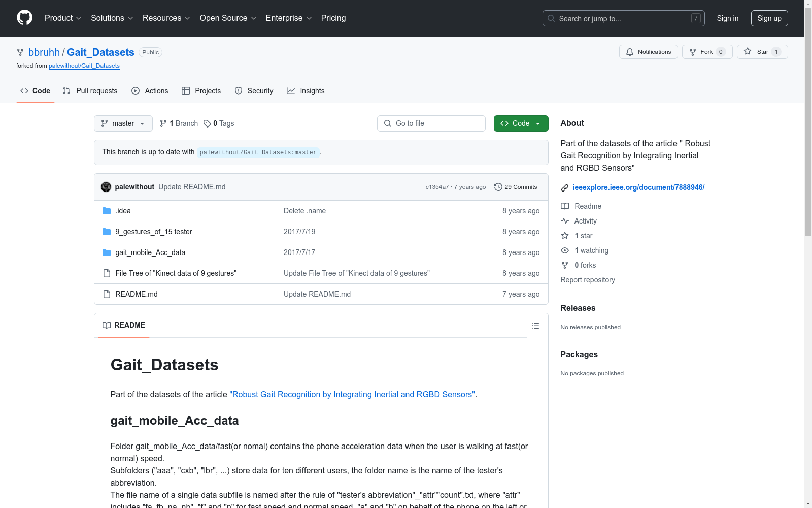Viewport: 812px width, 508px height.
Task: Open the Enterprise dropdown
Action: point(289,18)
